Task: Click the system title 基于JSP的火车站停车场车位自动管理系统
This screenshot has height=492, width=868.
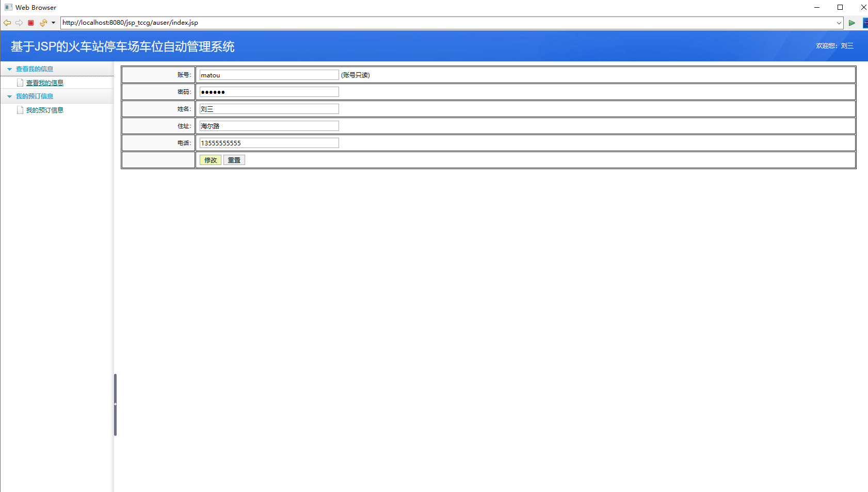Action: point(123,46)
